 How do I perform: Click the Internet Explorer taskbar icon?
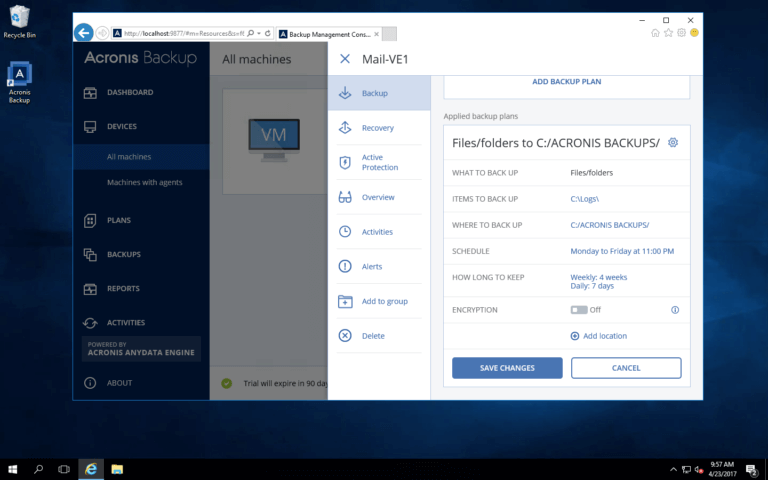[x=91, y=469]
